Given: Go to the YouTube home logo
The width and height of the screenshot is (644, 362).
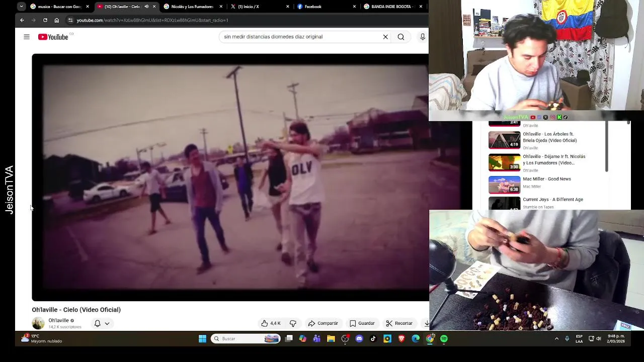Looking at the screenshot, I should [53, 37].
